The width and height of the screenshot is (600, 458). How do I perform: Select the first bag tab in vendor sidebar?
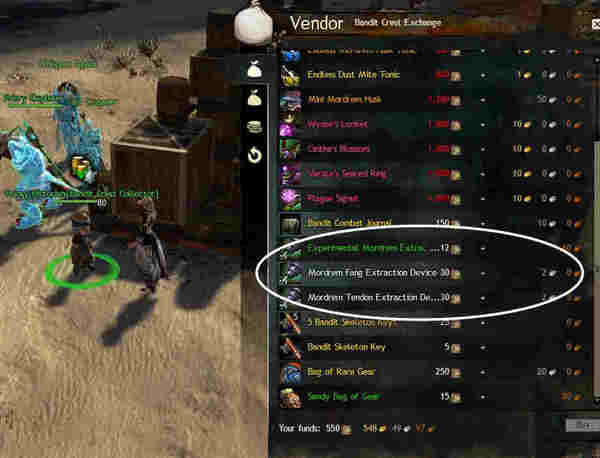click(x=254, y=69)
